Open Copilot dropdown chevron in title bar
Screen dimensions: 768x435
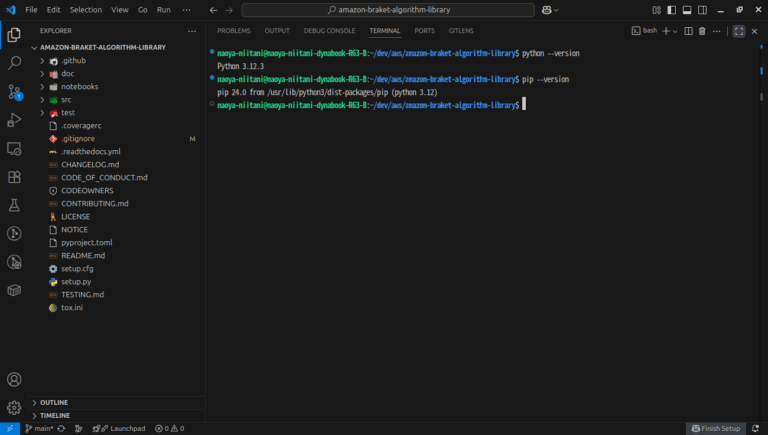[556, 10]
